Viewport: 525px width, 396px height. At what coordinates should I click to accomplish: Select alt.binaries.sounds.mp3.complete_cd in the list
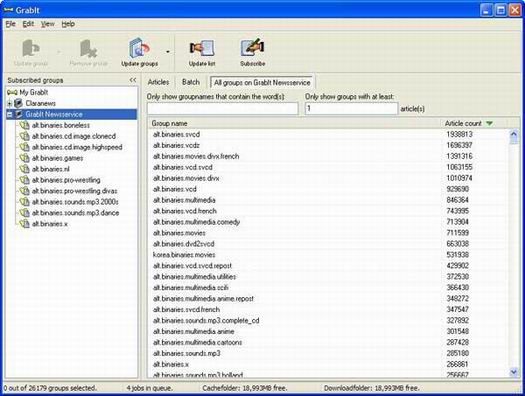point(328,320)
